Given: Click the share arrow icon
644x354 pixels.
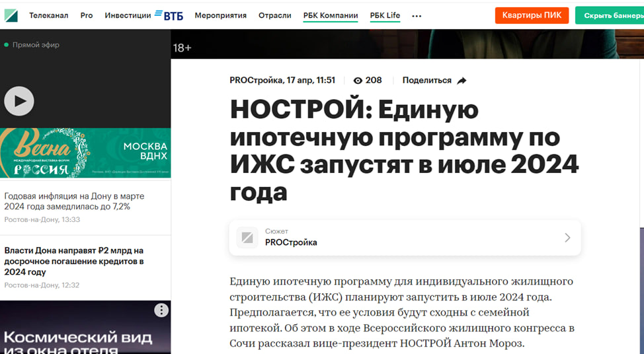Looking at the screenshot, I should pos(462,81).
